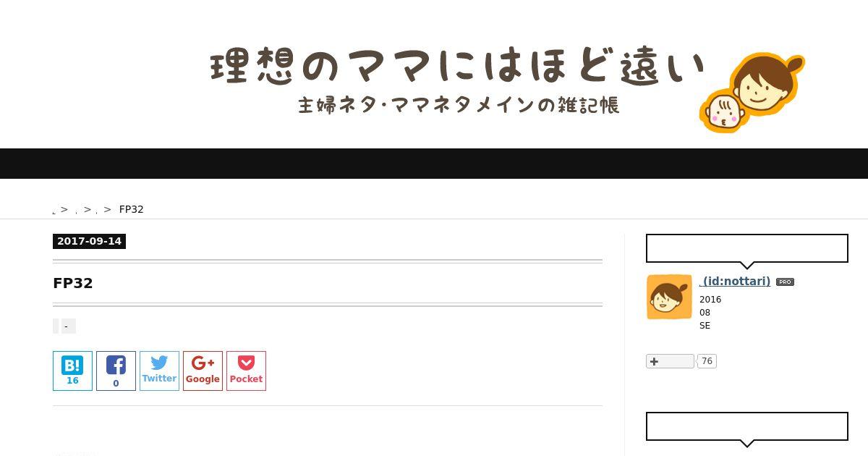Click the 2017-09-14 date label
This screenshot has width=868, height=456.
click(x=89, y=241)
